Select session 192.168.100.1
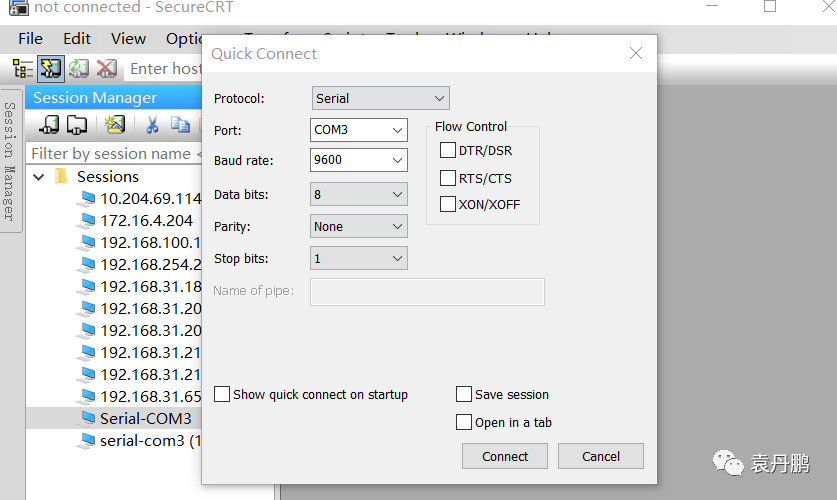The height and width of the screenshot is (500, 837). 151,243
